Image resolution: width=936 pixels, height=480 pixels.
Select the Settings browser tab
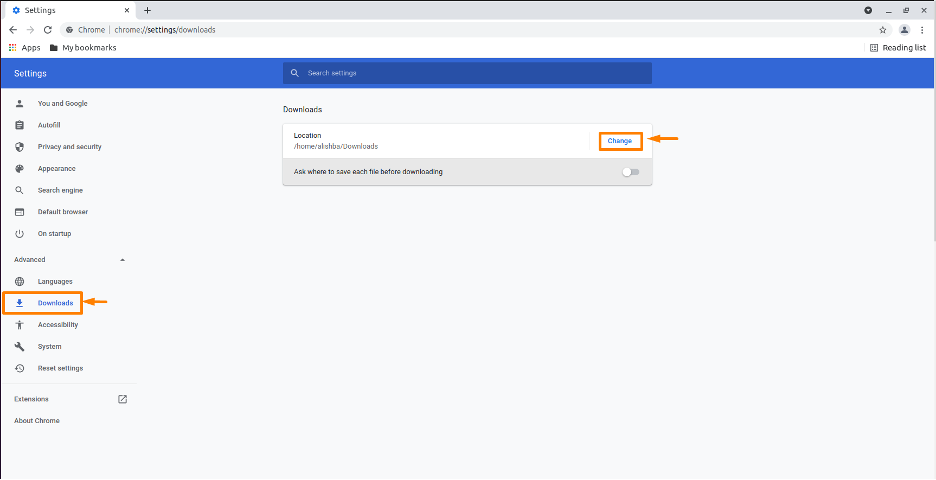(x=70, y=10)
